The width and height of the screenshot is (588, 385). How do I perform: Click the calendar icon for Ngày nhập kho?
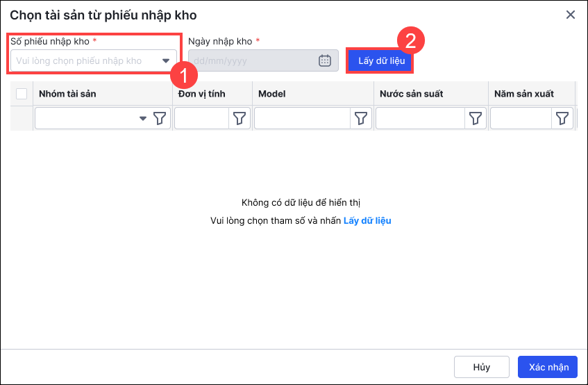coord(325,60)
